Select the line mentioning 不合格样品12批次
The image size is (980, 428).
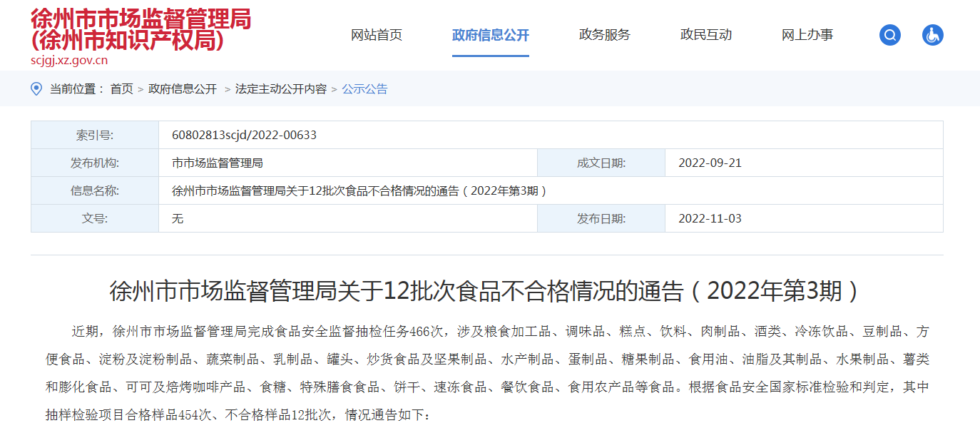(238, 414)
